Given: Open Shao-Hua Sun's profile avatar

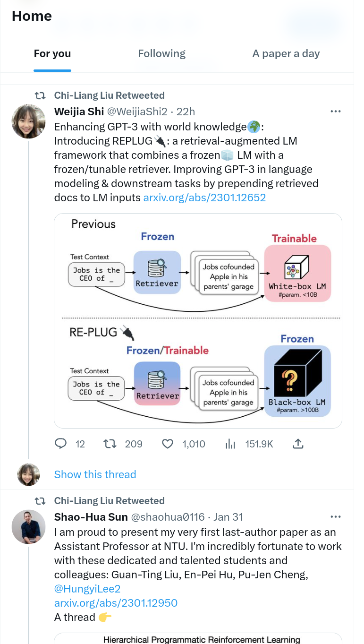Looking at the screenshot, I should click(28, 527).
